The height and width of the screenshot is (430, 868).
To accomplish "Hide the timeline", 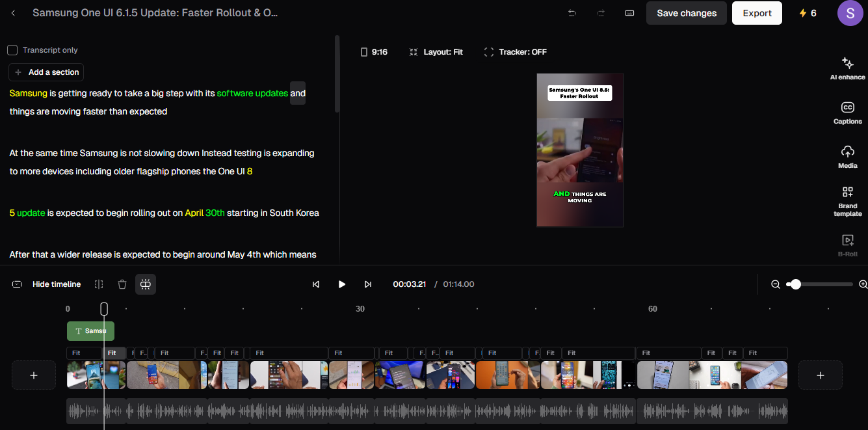I will tap(57, 284).
